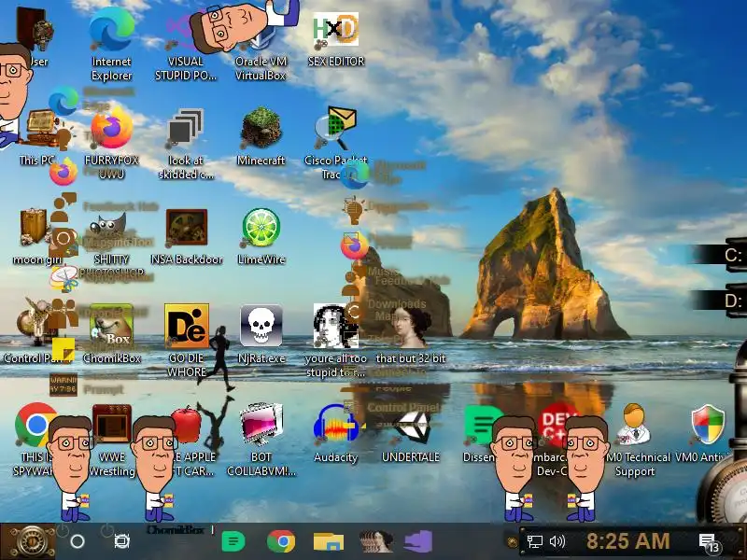
Task: Open Cortana search circle on taskbar
Action: [78, 541]
